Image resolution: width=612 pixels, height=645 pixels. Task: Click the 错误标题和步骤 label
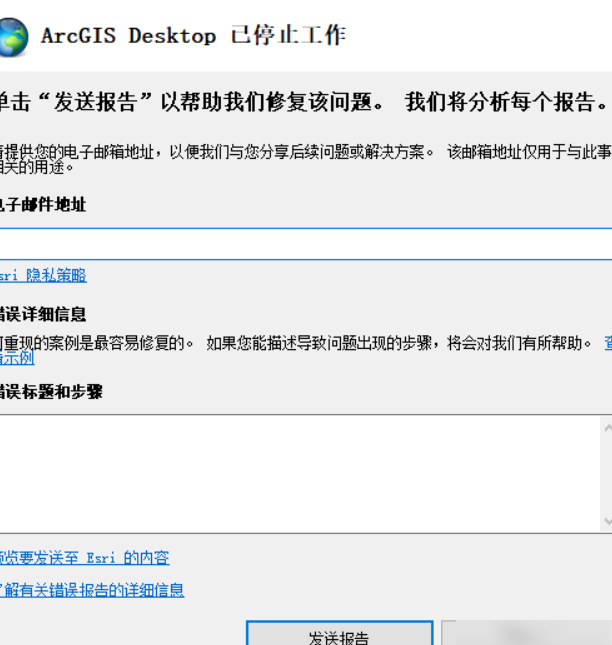[51, 392]
